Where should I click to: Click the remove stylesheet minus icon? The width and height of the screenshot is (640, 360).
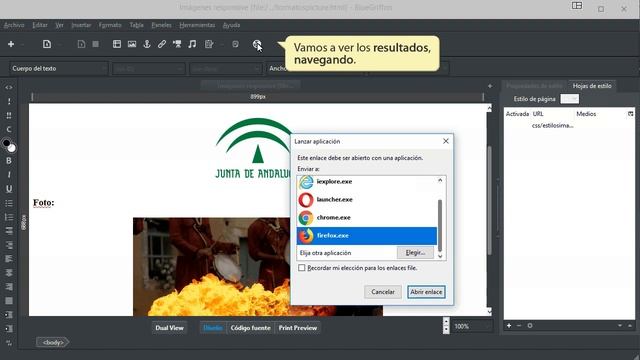519,325
